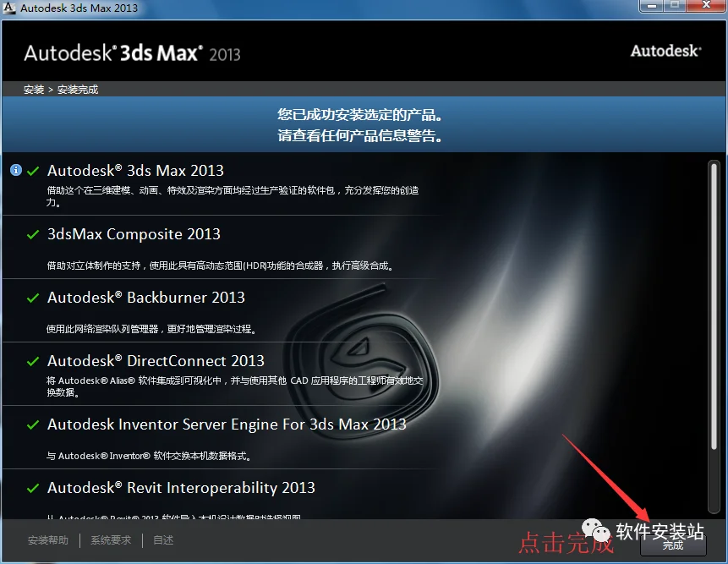Click the green checkmark beside Revit Interoperability 2013
The width and height of the screenshot is (728, 564).
32,489
